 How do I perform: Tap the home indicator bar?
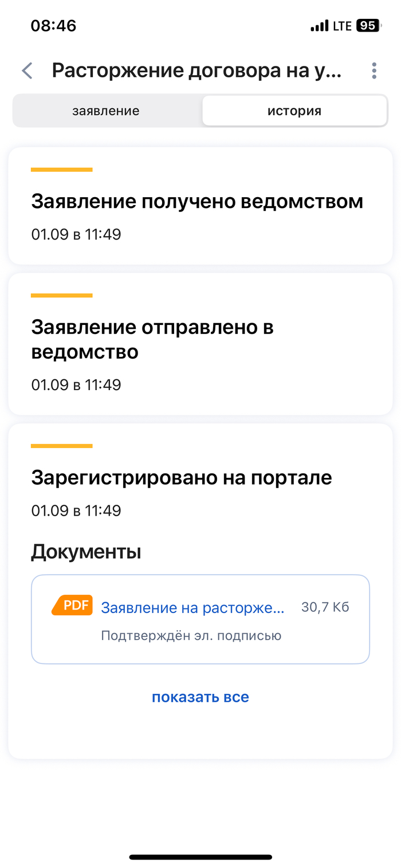[200, 857]
